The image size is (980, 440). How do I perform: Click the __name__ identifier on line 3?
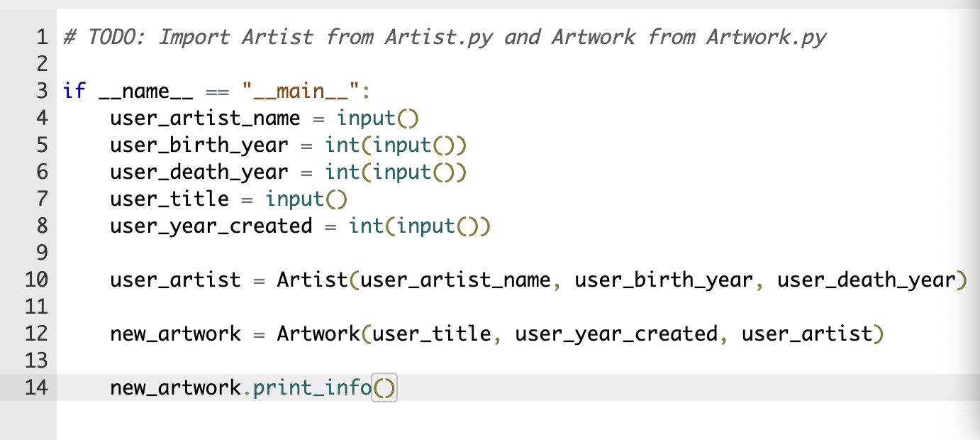point(145,91)
